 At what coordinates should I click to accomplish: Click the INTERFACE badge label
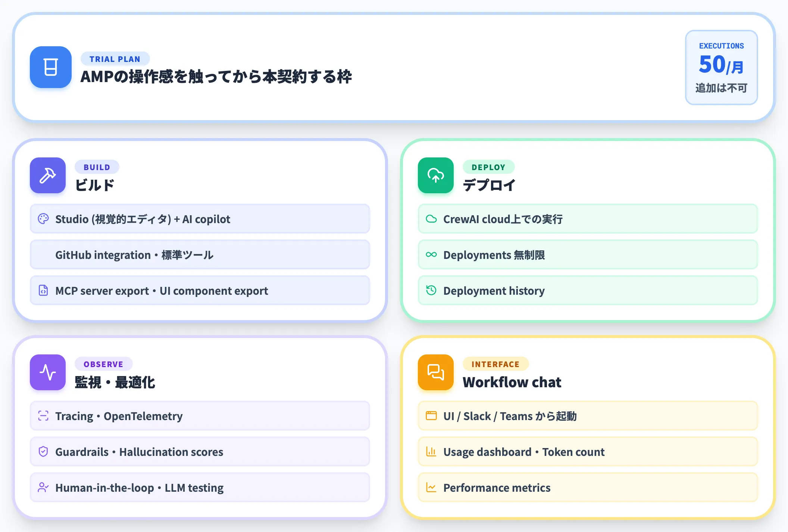coord(495,364)
